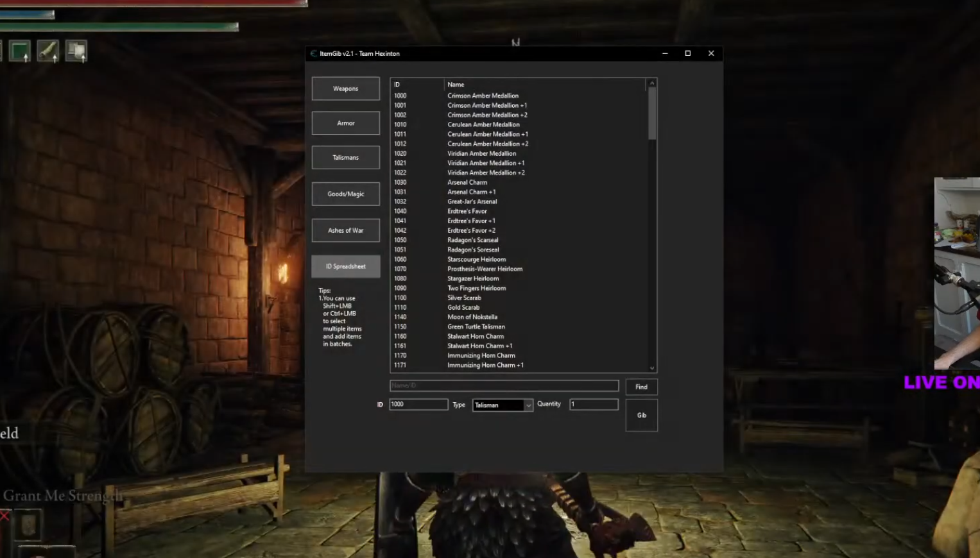Image resolution: width=980 pixels, height=558 pixels.
Task: Open the Goods/Magic category
Action: coord(346,194)
